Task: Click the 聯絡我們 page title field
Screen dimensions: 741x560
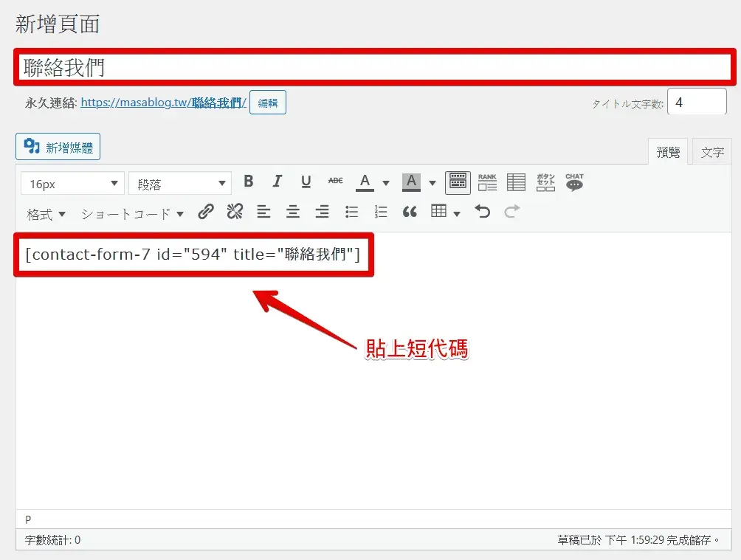Action: pos(375,67)
